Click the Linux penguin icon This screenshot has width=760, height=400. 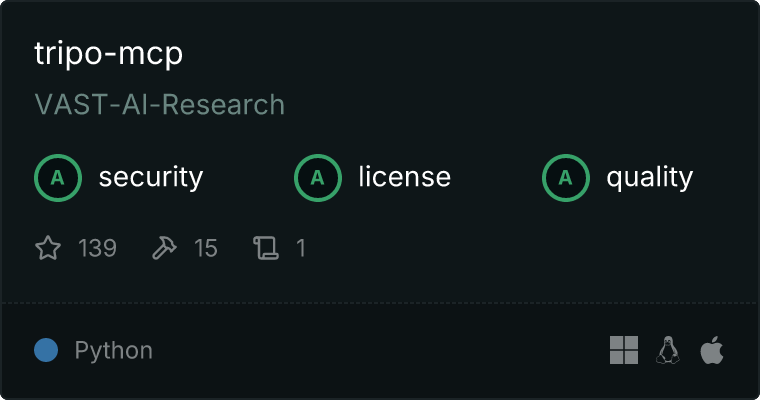click(667, 350)
